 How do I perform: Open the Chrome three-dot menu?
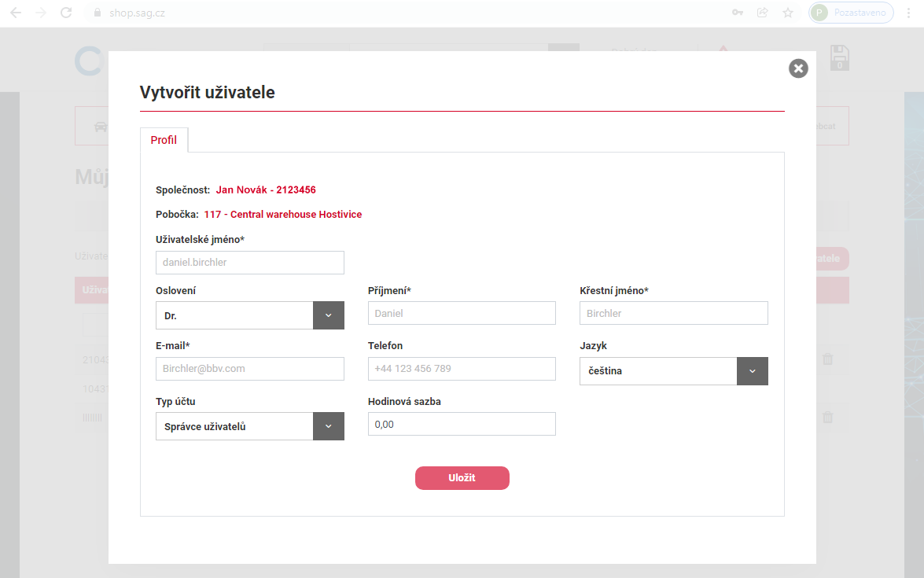pos(907,13)
